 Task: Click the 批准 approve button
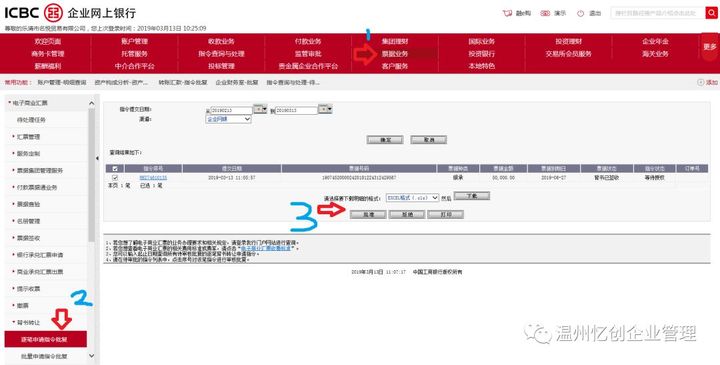tap(368, 214)
